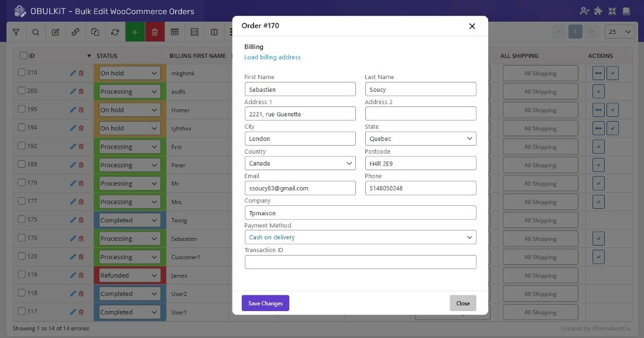Click the pencil edit icon for order 210
The height and width of the screenshot is (338, 644).
pyautogui.click(x=73, y=73)
